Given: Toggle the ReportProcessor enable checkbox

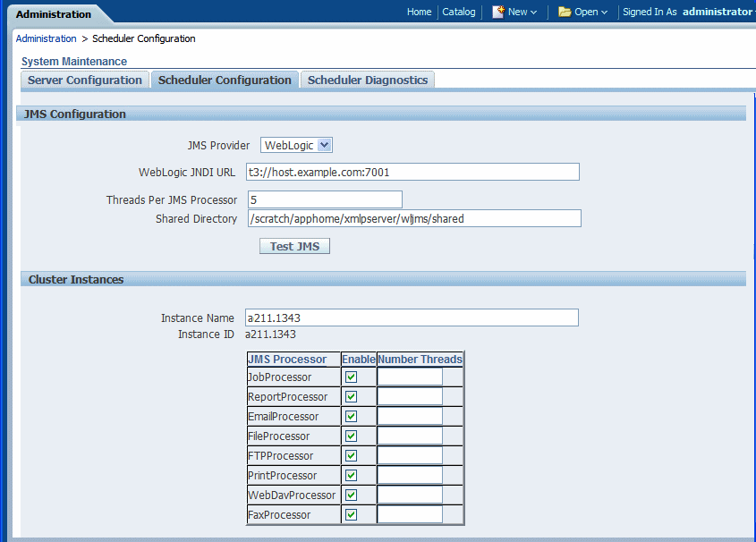Looking at the screenshot, I should pos(351,397).
